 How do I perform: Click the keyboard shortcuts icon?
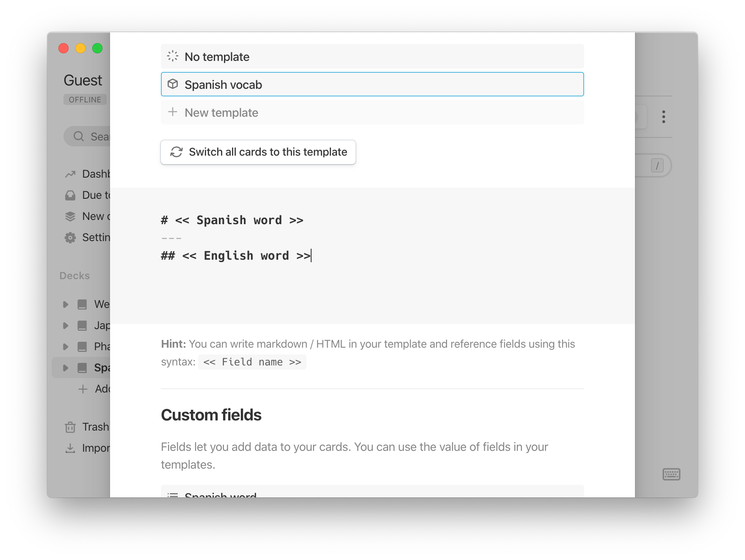[671, 474]
